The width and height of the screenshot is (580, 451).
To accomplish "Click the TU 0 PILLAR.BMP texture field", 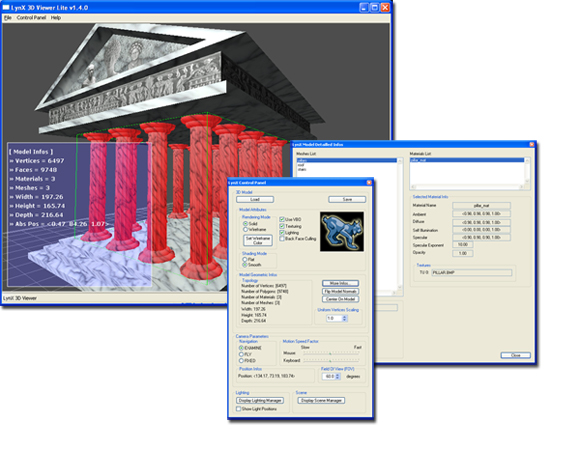I will pos(472,273).
